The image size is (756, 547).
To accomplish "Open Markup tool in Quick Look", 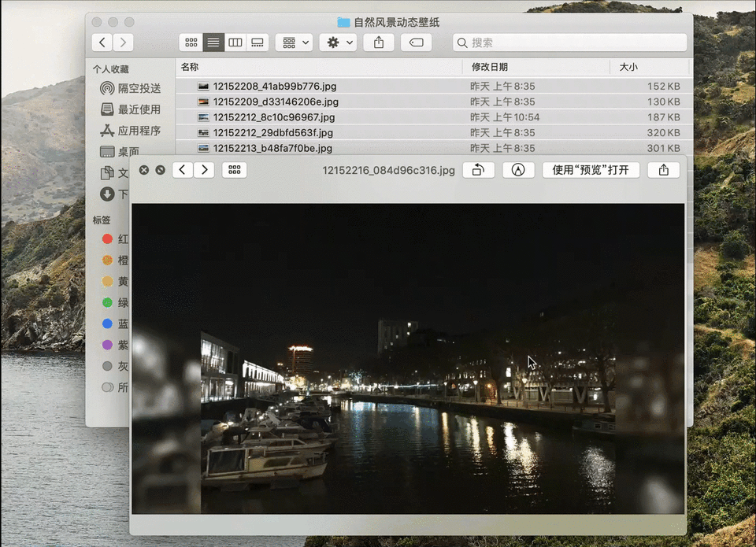I will point(518,170).
